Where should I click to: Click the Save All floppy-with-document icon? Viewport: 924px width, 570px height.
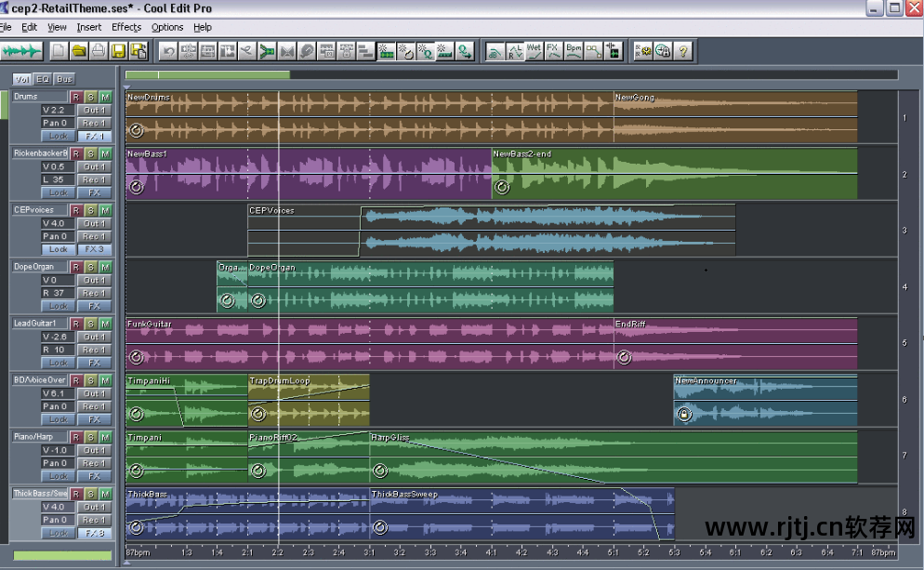pos(139,52)
